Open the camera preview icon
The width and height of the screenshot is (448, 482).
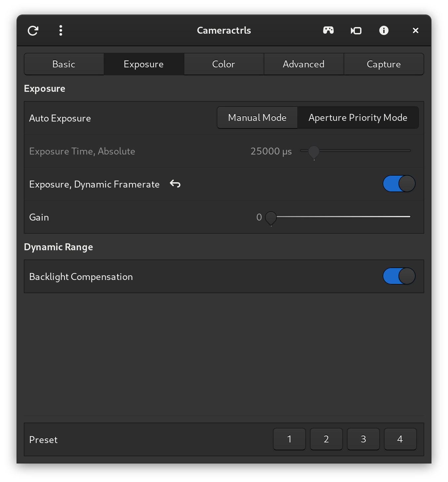click(x=356, y=31)
